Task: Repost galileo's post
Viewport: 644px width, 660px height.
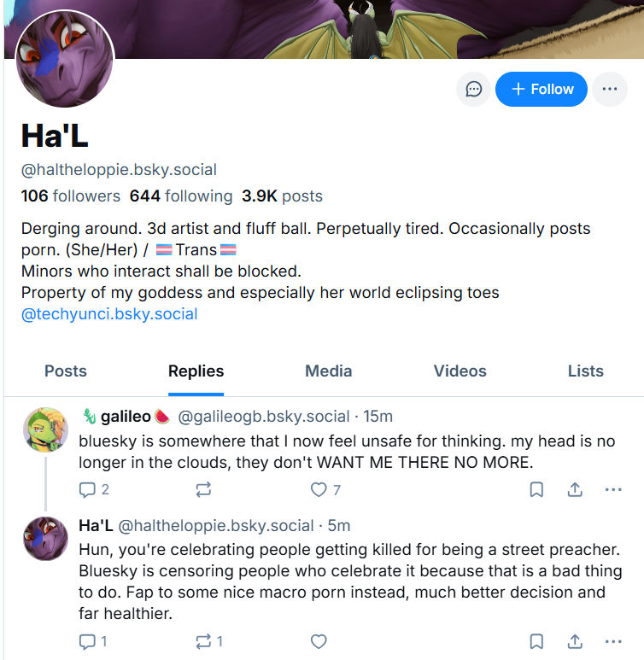Action: pyautogui.click(x=203, y=489)
